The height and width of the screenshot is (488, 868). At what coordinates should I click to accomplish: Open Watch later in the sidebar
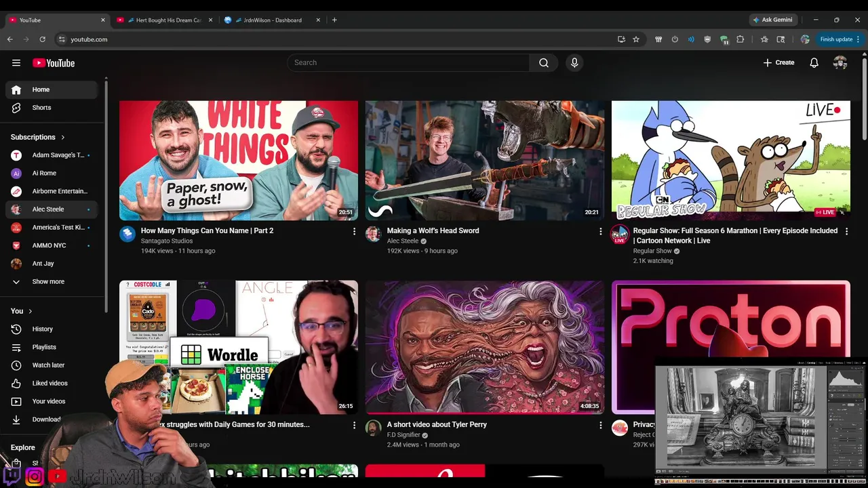pyautogui.click(x=52, y=365)
